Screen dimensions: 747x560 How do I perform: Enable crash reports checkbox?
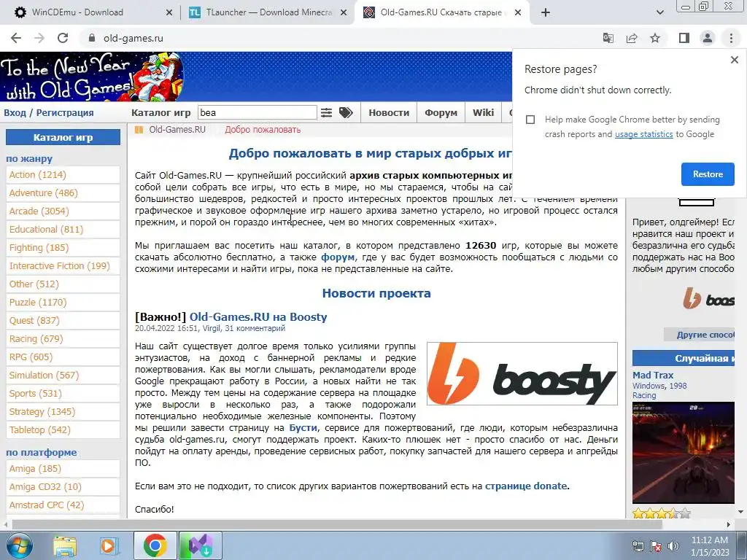pos(530,120)
